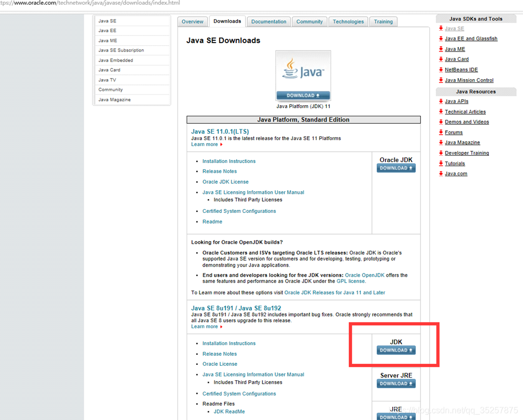Open the Java APIs resource link
This screenshot has width=523, height=420.
[x=456, y=101]
